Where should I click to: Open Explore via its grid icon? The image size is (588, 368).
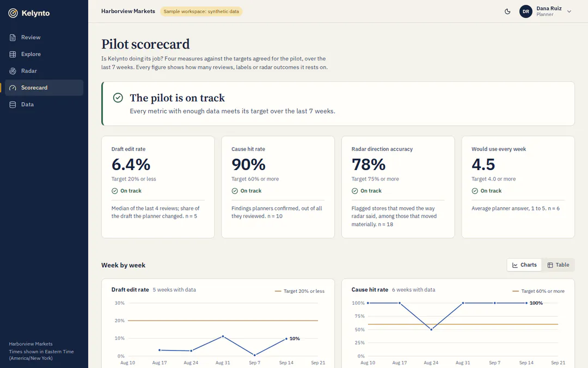pos(13,54)
